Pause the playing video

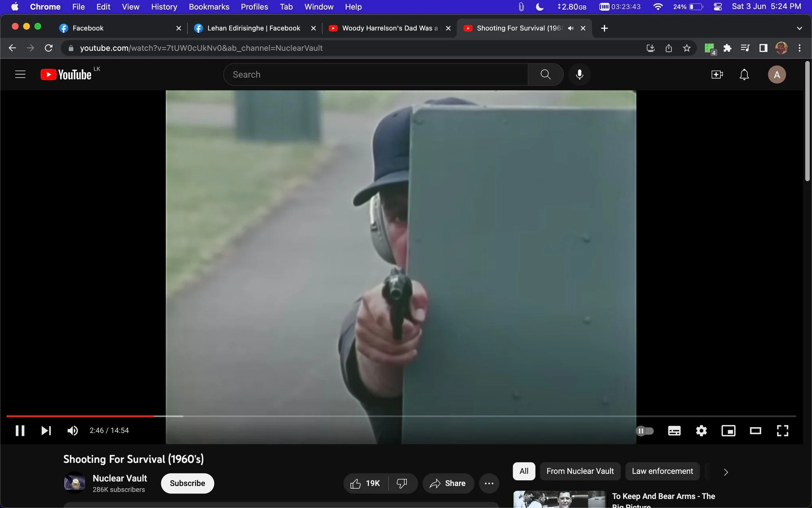click(20, 431)
